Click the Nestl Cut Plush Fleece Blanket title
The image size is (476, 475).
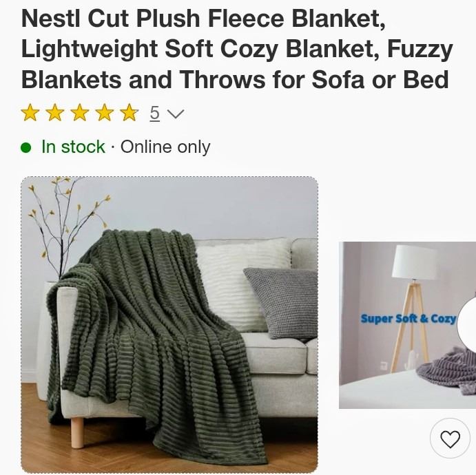pos(237,49)
